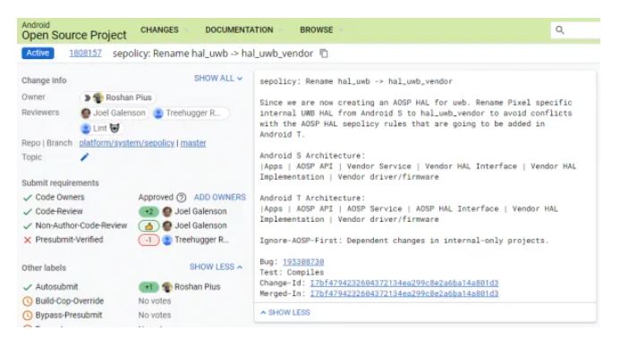Screen dimensions: 620x364
Task: Click the Code Owners checkmark icon
Action: [27, 198]
